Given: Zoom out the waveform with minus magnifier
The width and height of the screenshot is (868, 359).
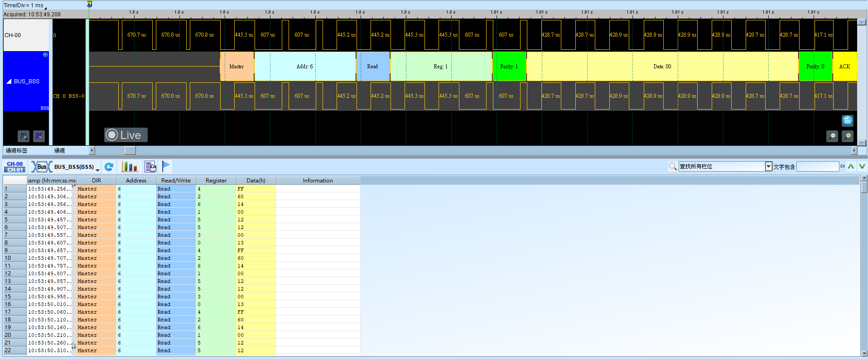Looking at the screenshot, I should click(x=832, y=136).
